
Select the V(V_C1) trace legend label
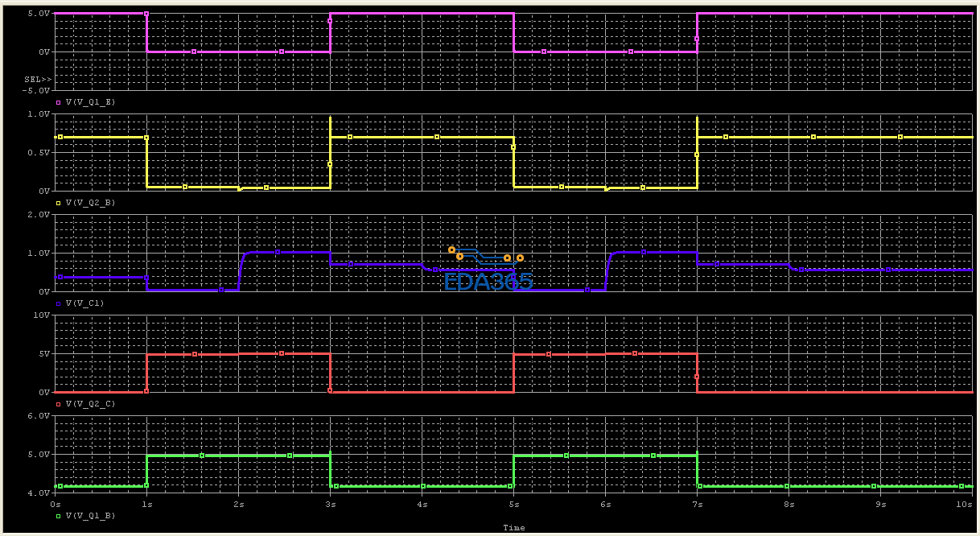[x=86, y=303]
